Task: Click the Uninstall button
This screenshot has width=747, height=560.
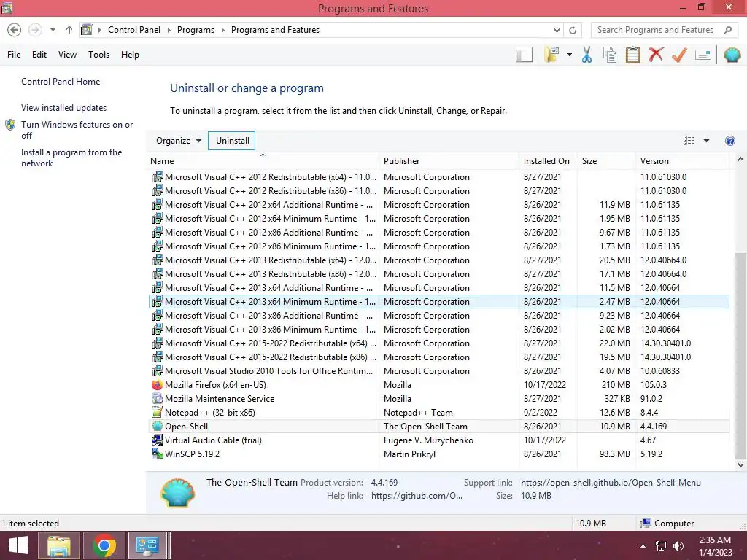Action: [x=232, y=141]
